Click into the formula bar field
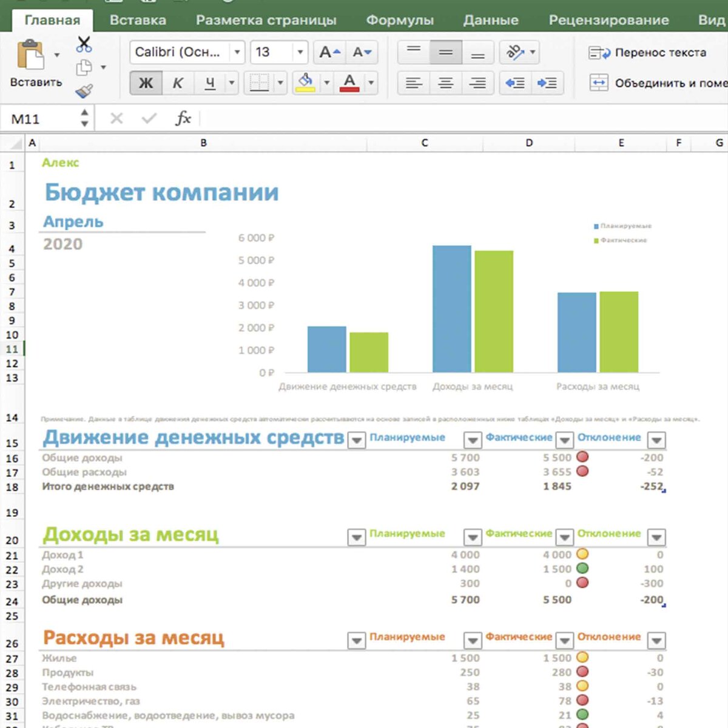 click(x=464, y=118)
